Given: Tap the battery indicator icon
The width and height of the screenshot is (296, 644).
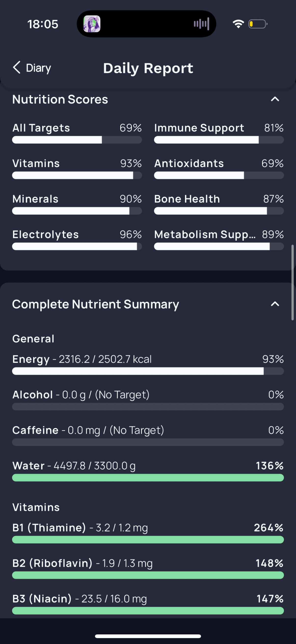Looking at the screenshot, I should tap(258, 24).
